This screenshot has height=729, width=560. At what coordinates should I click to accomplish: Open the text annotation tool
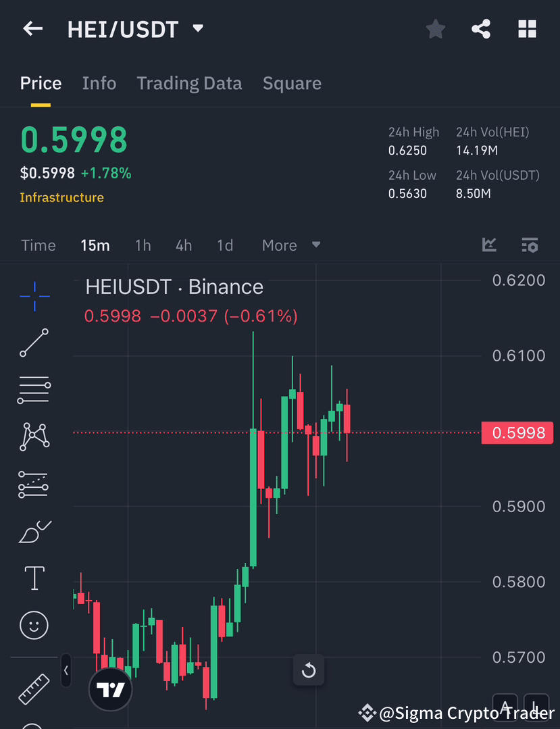[x=34, y=578]
